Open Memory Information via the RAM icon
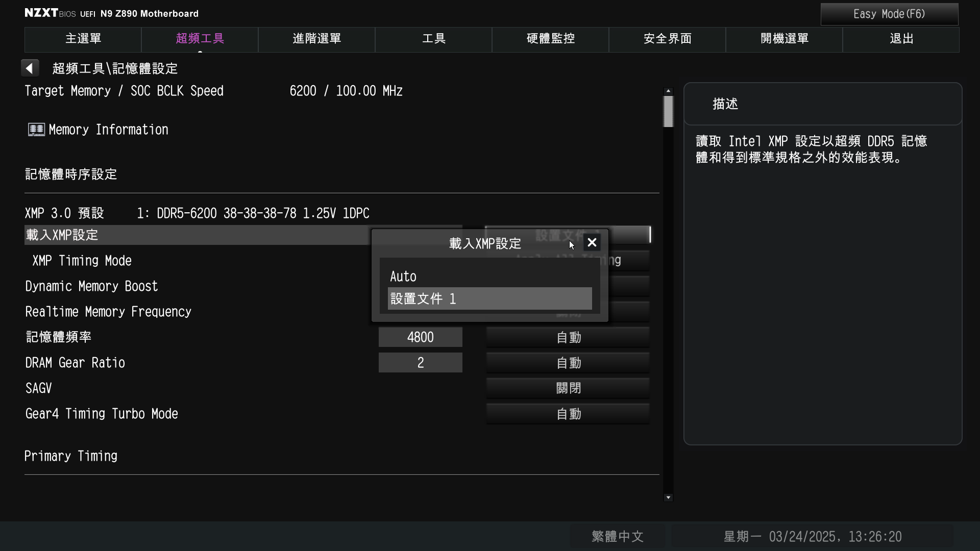Image resolution: width=980 pixels, height=551 pixels. pos(36,130)
